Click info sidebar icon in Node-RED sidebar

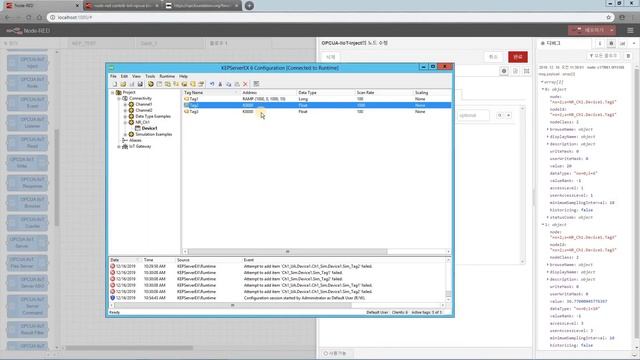tap(600, 43)
